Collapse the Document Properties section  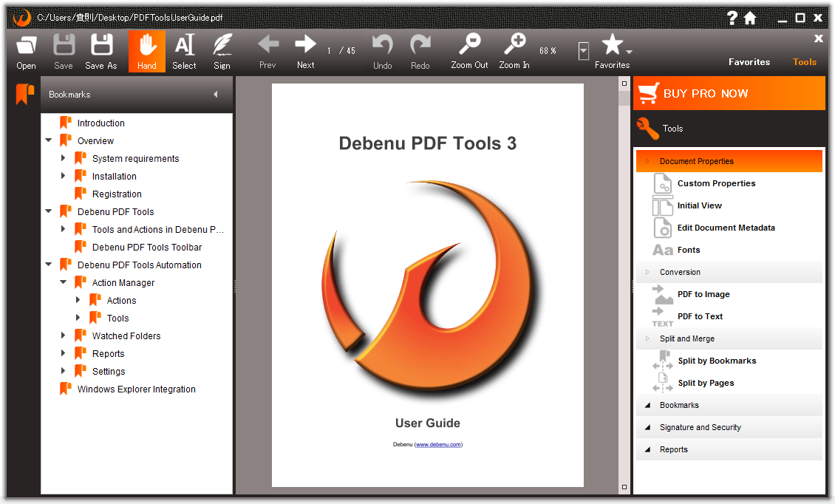729,161
